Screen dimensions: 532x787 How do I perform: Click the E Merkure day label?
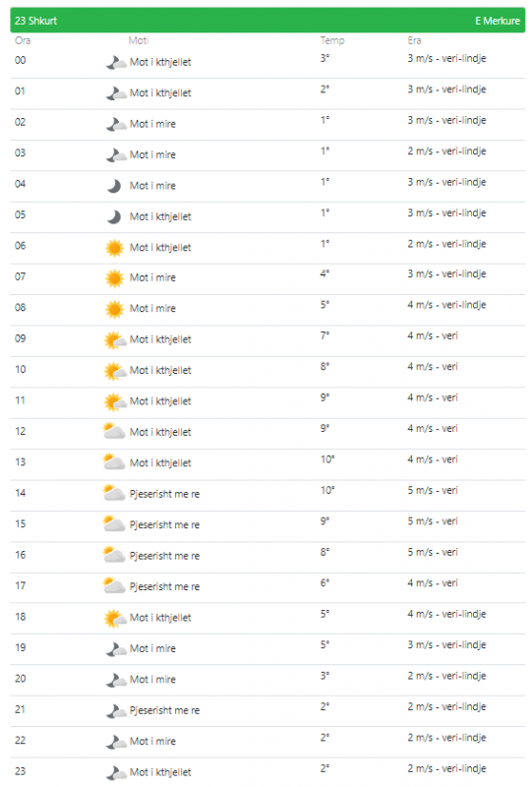[x=498, y=21]
